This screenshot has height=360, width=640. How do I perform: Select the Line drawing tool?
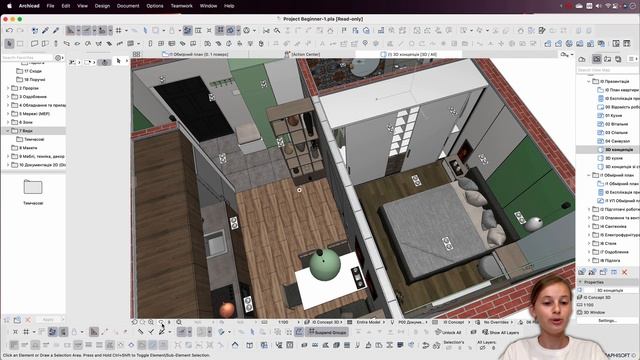[401, 43]
